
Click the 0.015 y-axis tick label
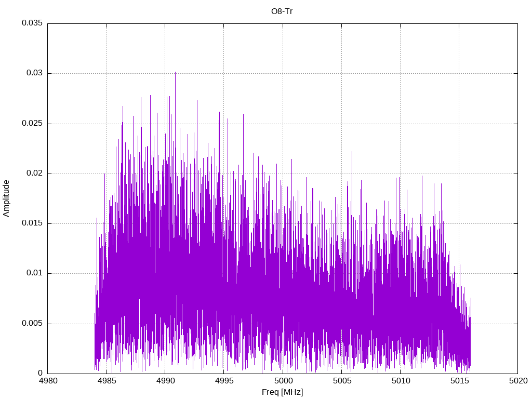pos(32,223)
